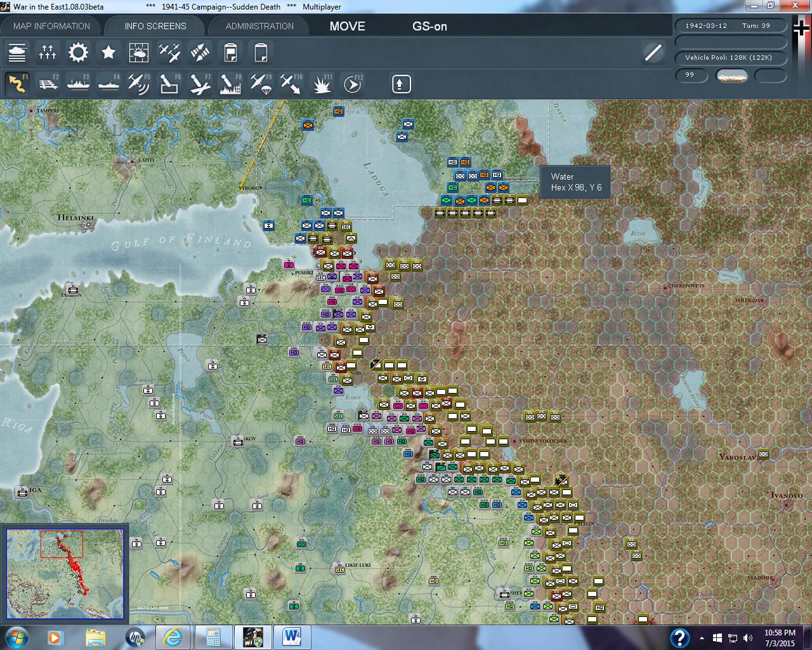The height and width of the screenshot is (650, 812).
Task: Open the production gear icon
Action: [x=78, y=52]
